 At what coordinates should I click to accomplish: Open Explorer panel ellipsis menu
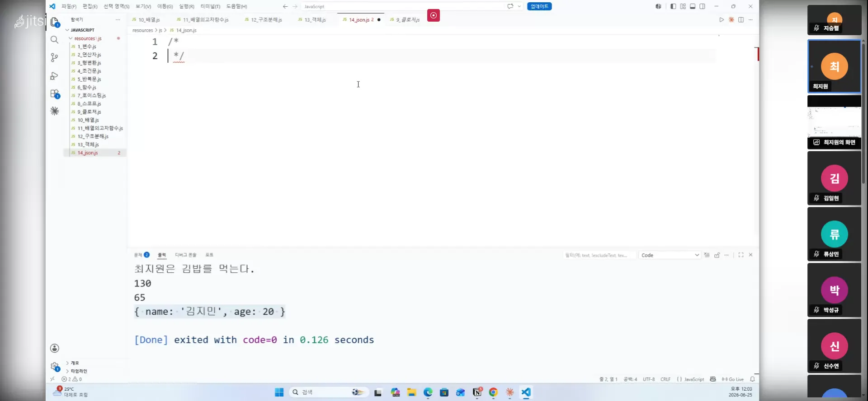[118, 20]
